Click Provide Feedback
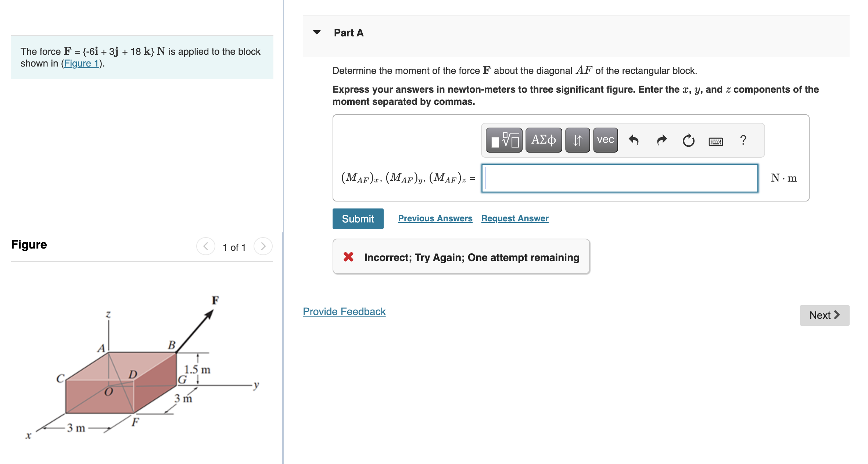Screen dimensions: 868x464 (x=344, y=311)
